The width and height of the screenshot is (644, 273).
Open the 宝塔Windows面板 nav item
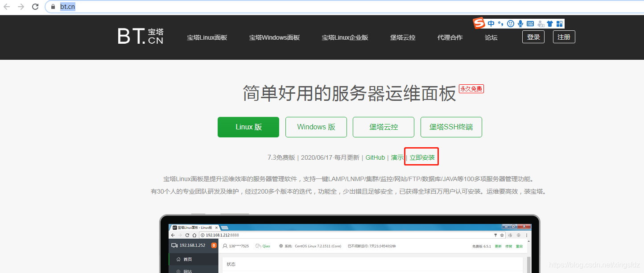(x=274, y=37)
